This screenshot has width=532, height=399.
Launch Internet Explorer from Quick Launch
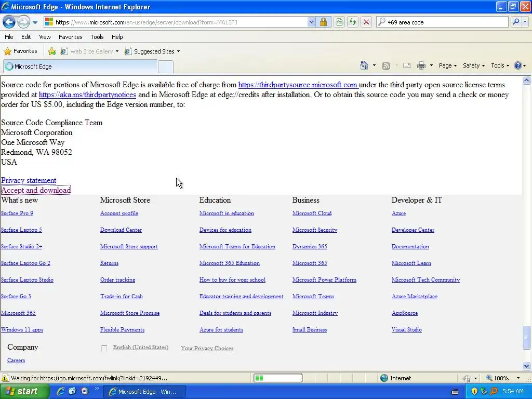(x=61, y=391)
